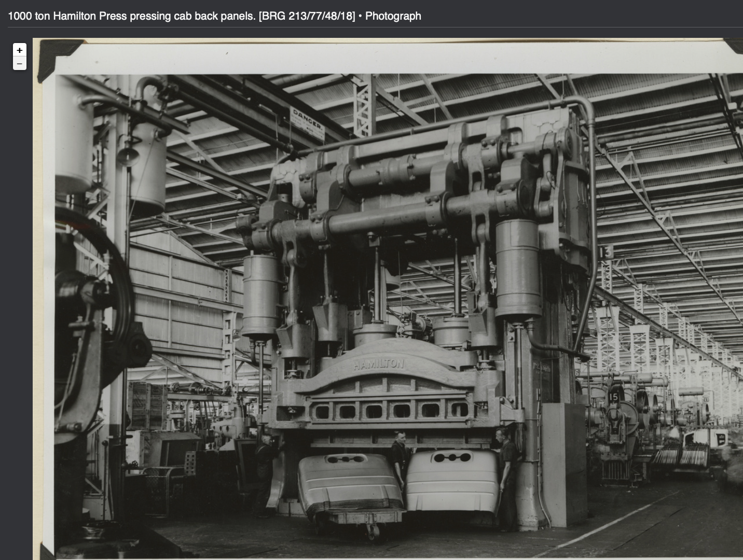Click the DANGER sign hanging from roof
This screenshot has width=743, height=560.
point(308,123)
